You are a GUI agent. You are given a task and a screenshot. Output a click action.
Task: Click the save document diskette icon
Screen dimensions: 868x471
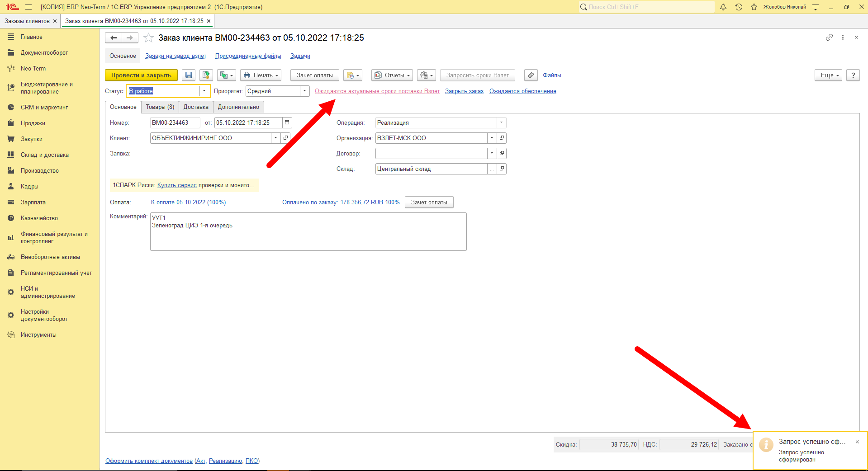click(189, 75)
